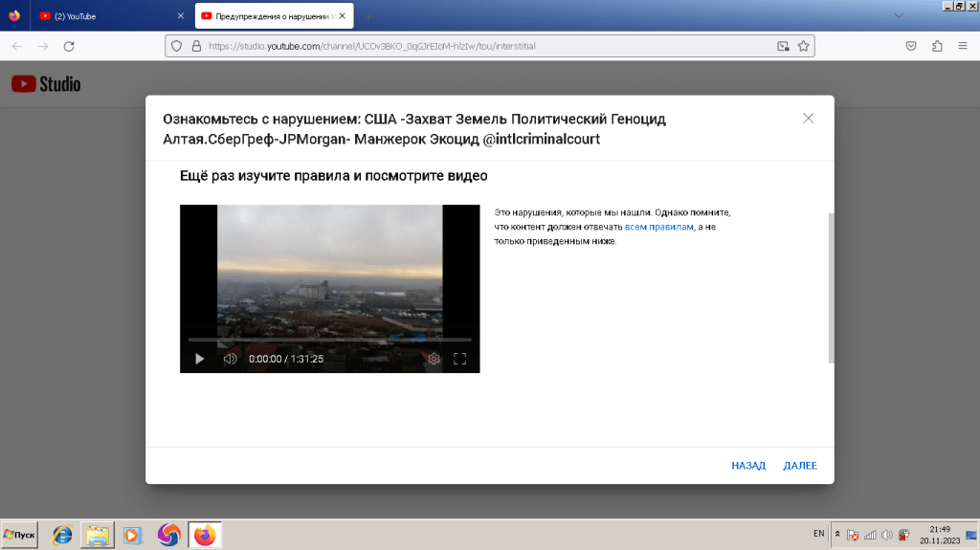Enter fullscreen mode in video player

pos(459,359)
